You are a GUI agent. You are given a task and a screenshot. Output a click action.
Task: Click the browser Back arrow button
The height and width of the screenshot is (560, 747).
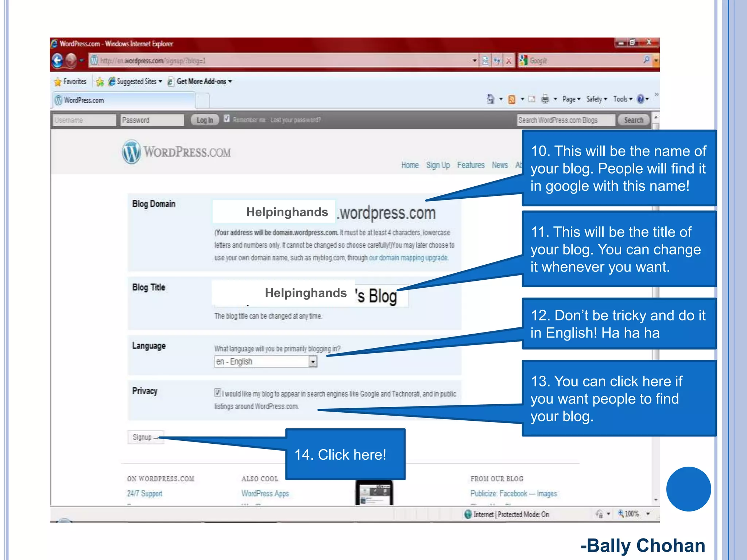click(x=58, y=61)
